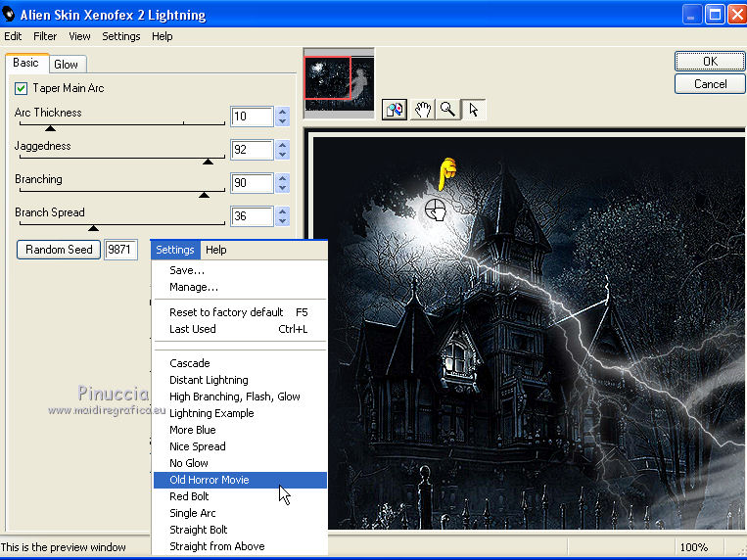Increase the Branch Spread value with the up arrow
Image resolution: width=747 pixels, height=560 pixels.
coord(283,212)
